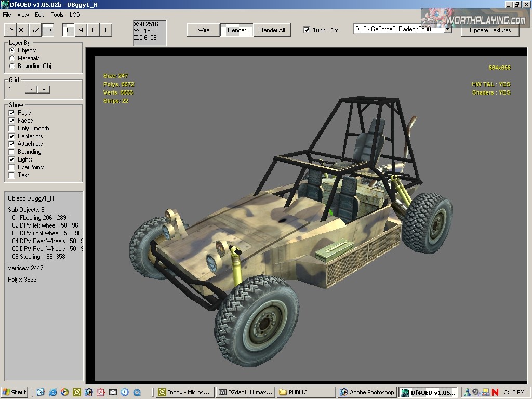Switch to the XY view
The image size is (532, 399).
pos(10,30)
